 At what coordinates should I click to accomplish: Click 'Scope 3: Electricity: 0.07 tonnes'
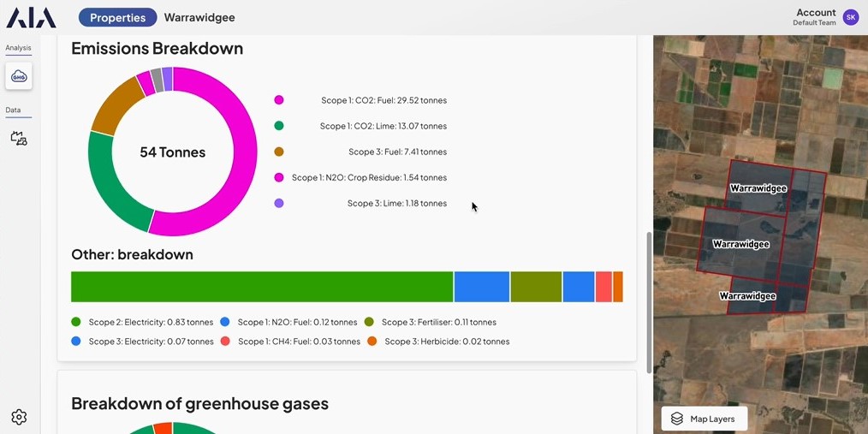click(x=152, y=341)
